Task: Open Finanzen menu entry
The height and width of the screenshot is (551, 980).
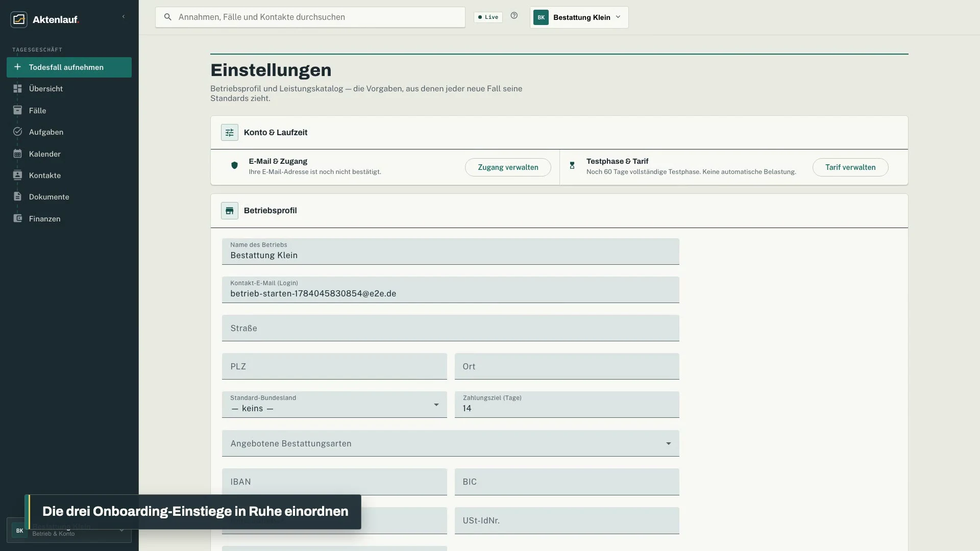Action: pyautogui.click(x=69, y=218)
